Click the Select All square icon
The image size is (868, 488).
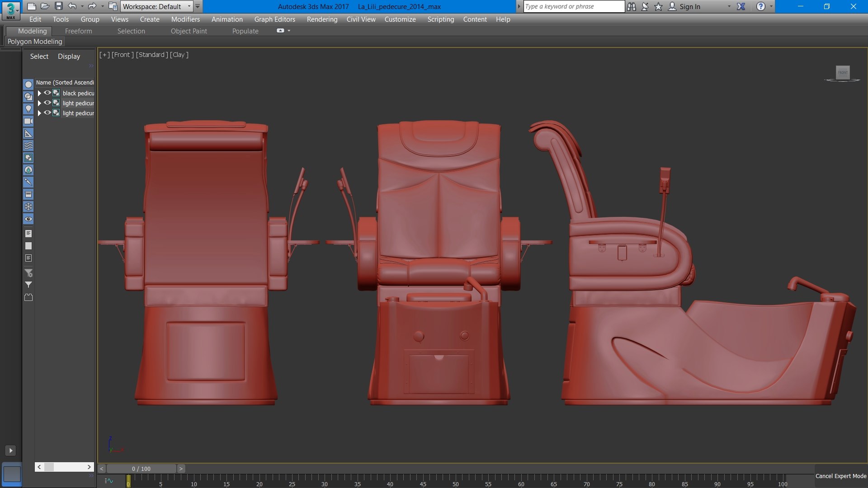(28, 246)
